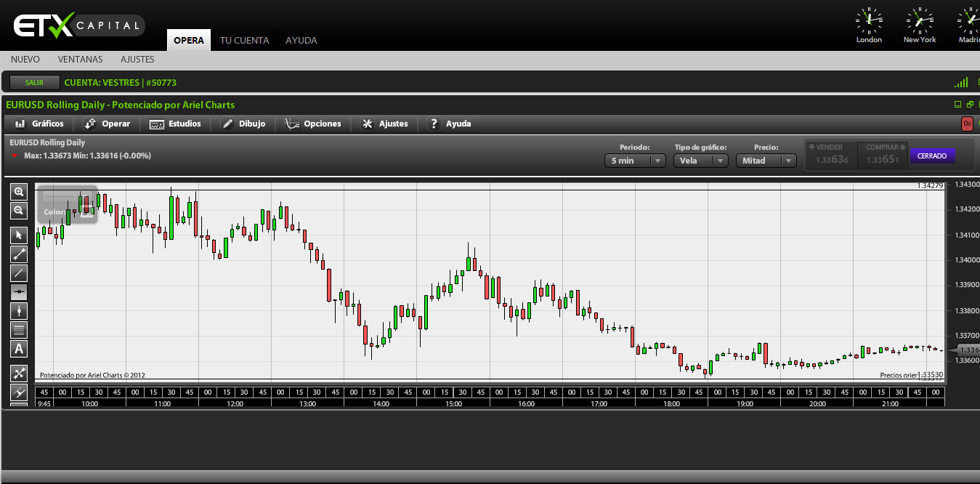Expand the Tipo de gráfico dropdown
The height and width of the screenshot is (484, 980).
point(700,161)
